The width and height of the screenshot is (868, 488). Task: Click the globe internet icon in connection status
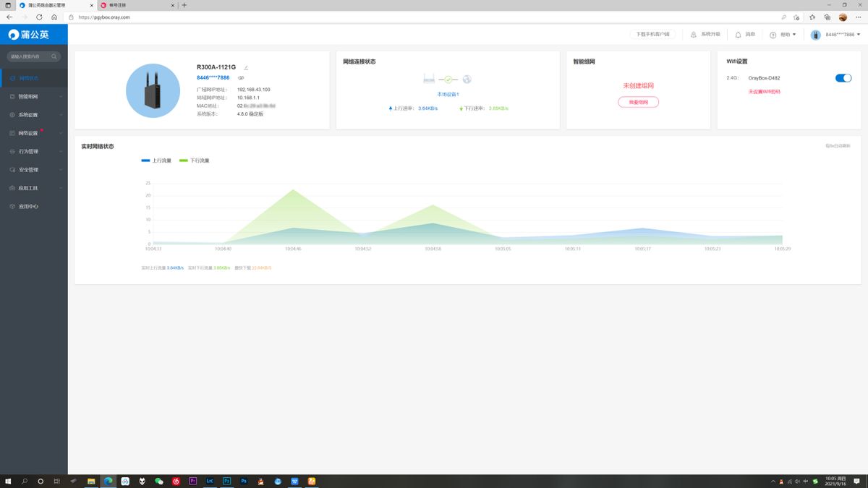point(467,79)
